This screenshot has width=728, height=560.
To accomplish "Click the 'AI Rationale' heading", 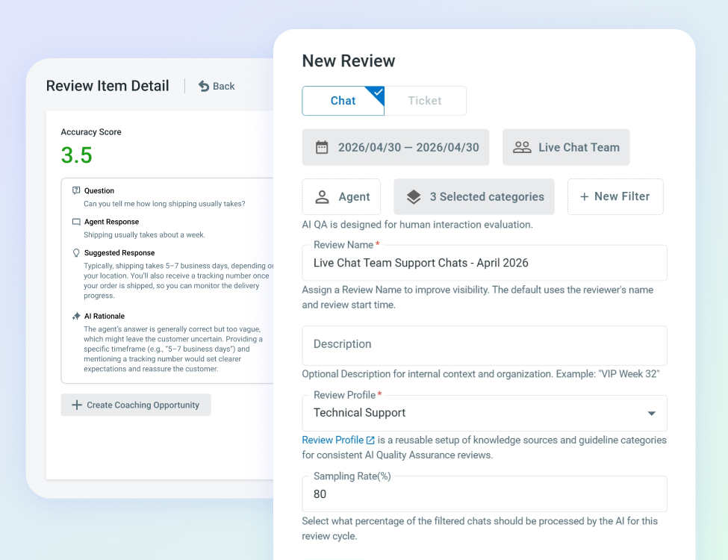I will click(105, 317).
